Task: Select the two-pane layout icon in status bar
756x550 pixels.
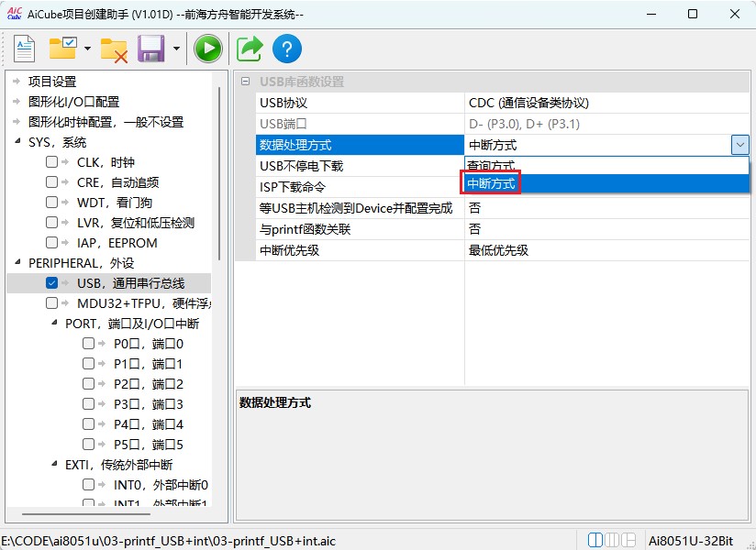Action: tap(596, 539)
